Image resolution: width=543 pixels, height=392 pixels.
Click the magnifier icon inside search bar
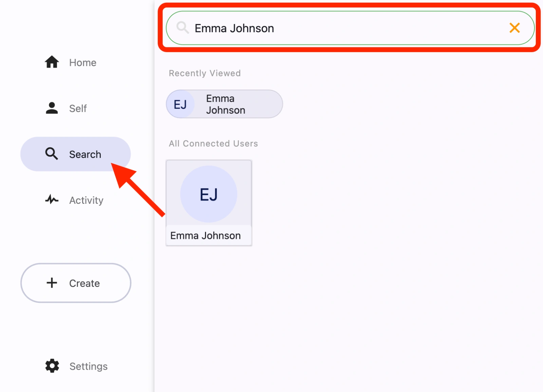pos(183,28)
